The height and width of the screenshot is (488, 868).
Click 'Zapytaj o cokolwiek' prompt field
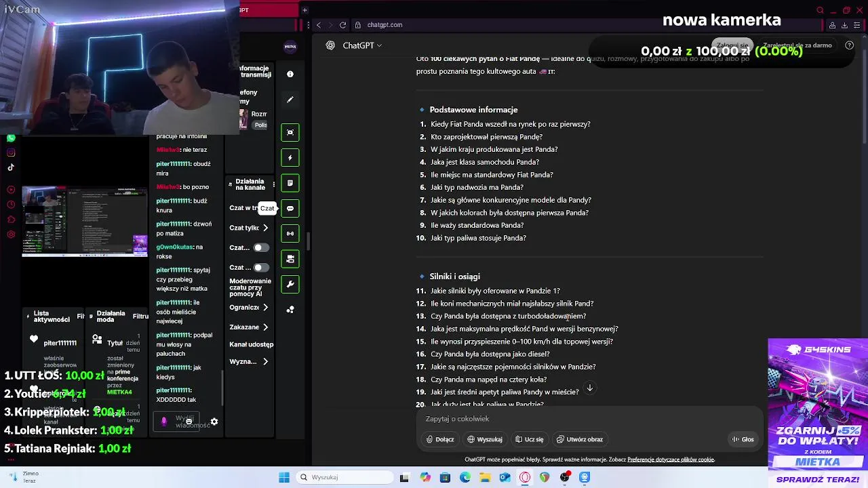[x=590, y=419]
